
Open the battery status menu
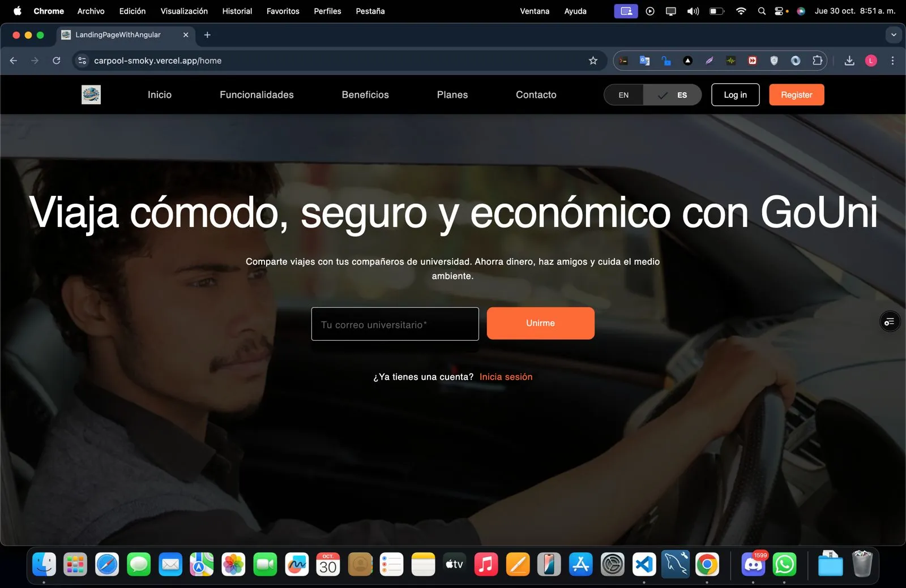(x=717, y=11)
